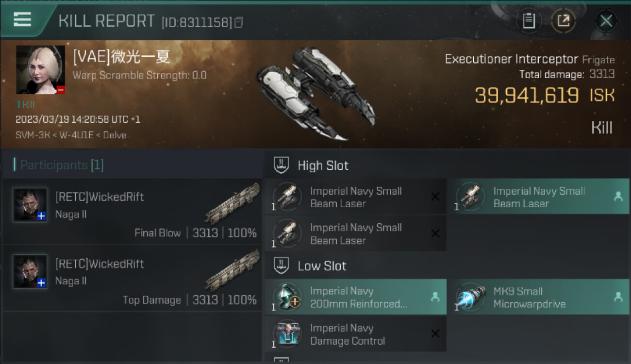Copy the kill report ID

[x=238, y=22]
